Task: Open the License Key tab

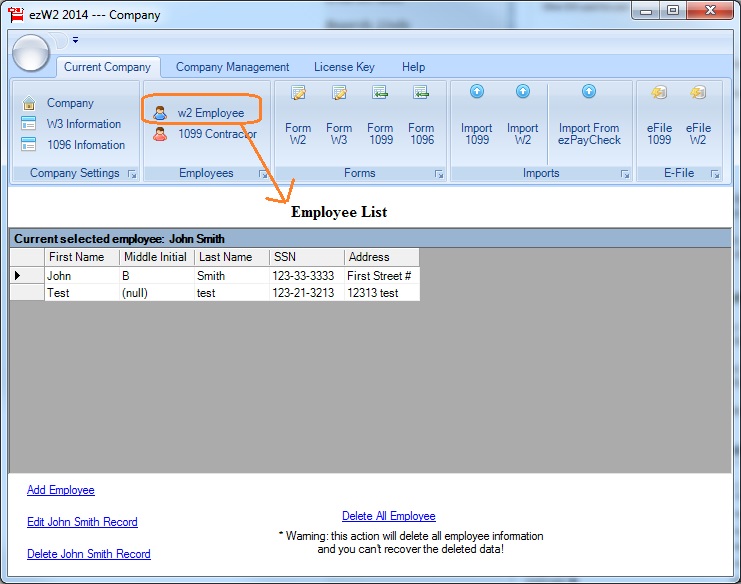Action: pyautogui.click(x=344, y=67)
